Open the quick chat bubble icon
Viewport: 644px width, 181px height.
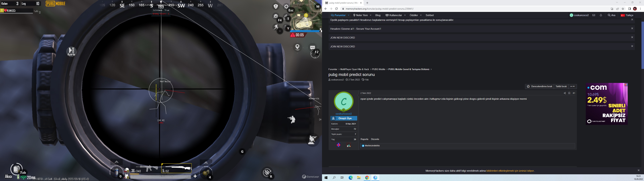pyautogui.click(x=312, y=47)
